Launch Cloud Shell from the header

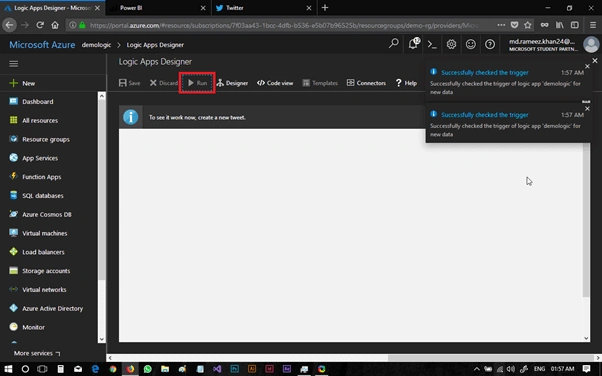coord(432,45)
